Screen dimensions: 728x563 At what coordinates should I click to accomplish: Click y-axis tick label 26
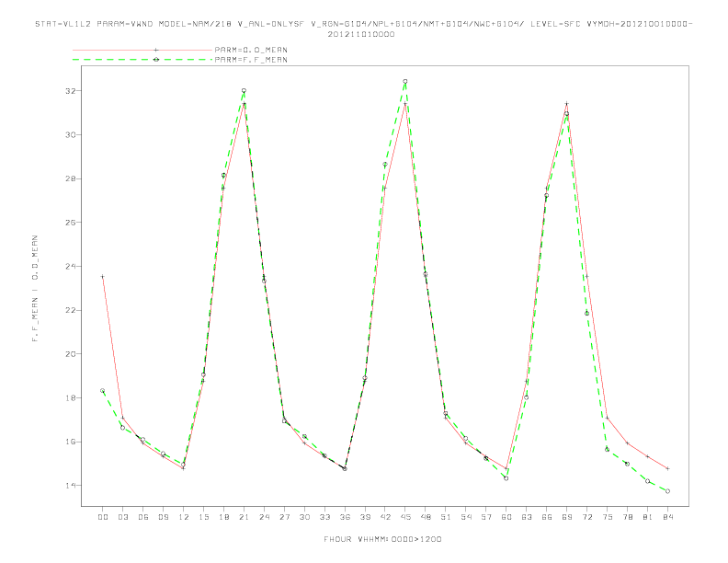(x=70, y=223)
